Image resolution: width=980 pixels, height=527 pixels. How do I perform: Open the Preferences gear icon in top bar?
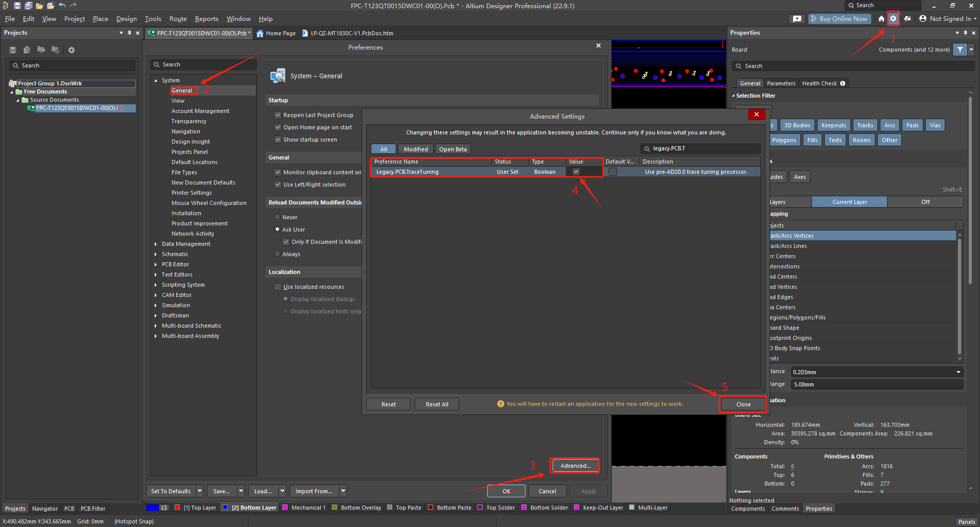tap(893, 18)
